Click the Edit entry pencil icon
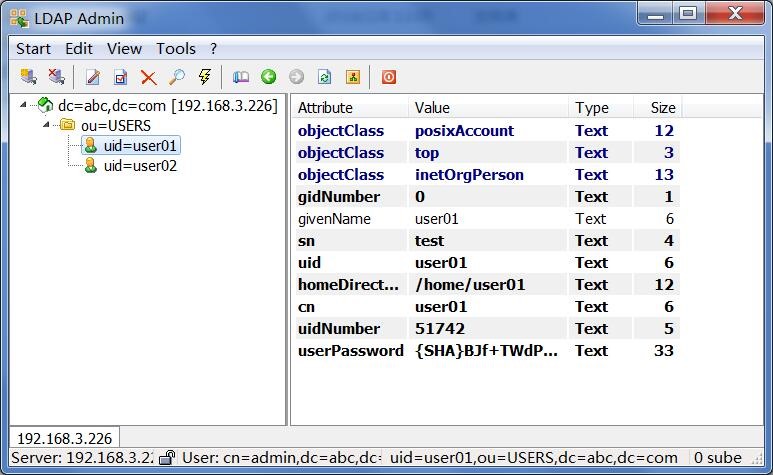Viewport: 773px width, 475px height. 93,77
